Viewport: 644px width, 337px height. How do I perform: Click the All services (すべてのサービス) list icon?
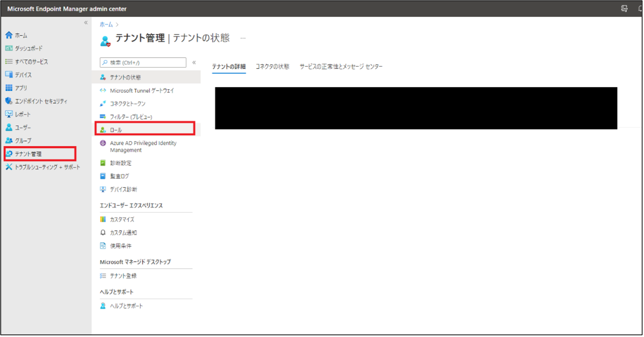pos(9,61)
